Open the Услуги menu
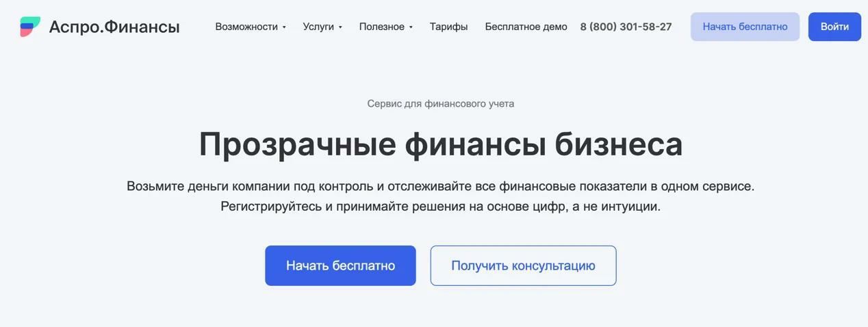 click(x=318, y=27)
